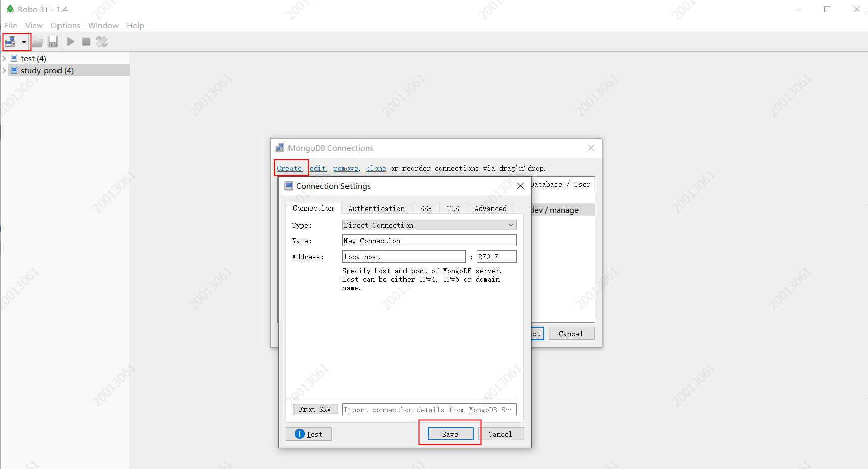Click Cancel in Connection Settings dialog
The height and width of the screenshot is (469, 868).
click(x=501, y=434)
